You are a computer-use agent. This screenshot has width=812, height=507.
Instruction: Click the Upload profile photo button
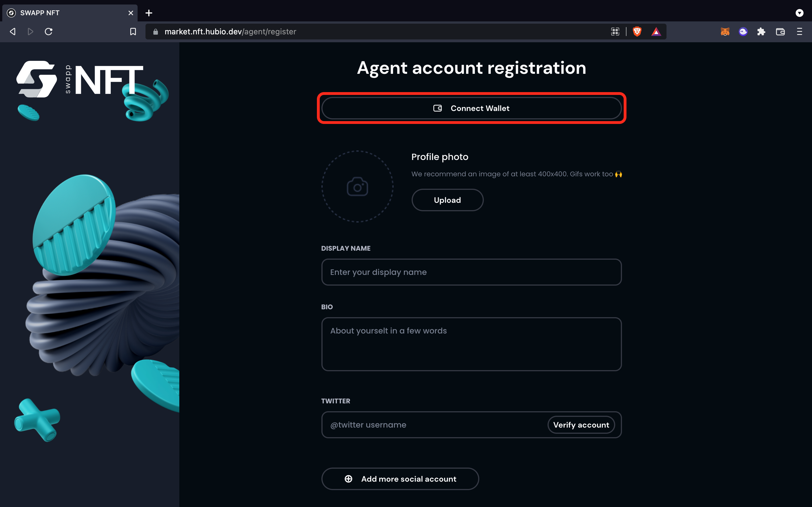[447, 200]
